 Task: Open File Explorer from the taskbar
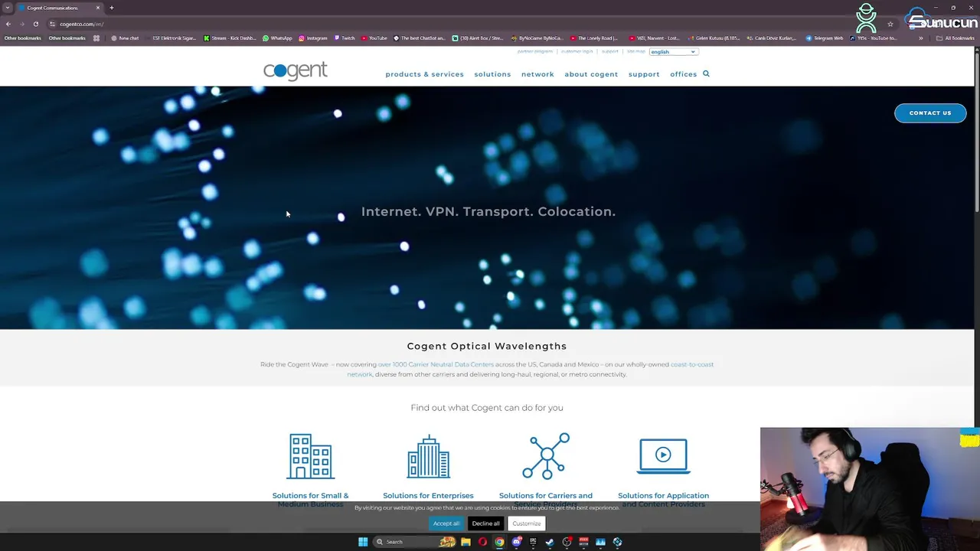pyautogui.click(x=465, y=542)
